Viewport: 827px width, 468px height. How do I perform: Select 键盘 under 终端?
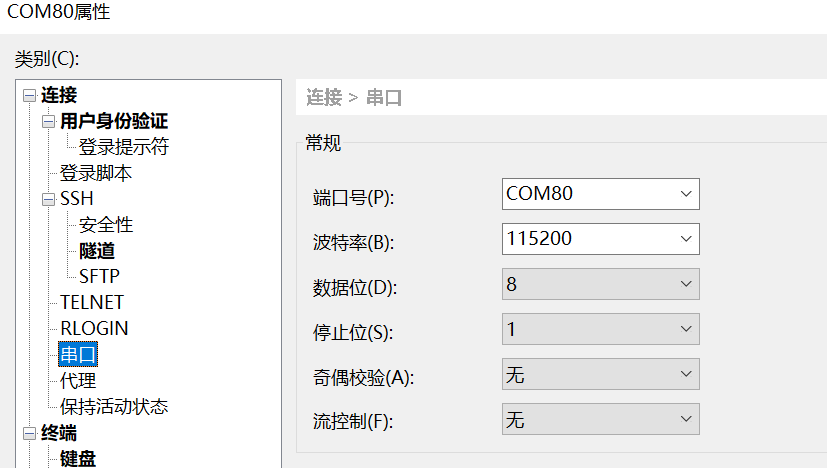point(78,459)
